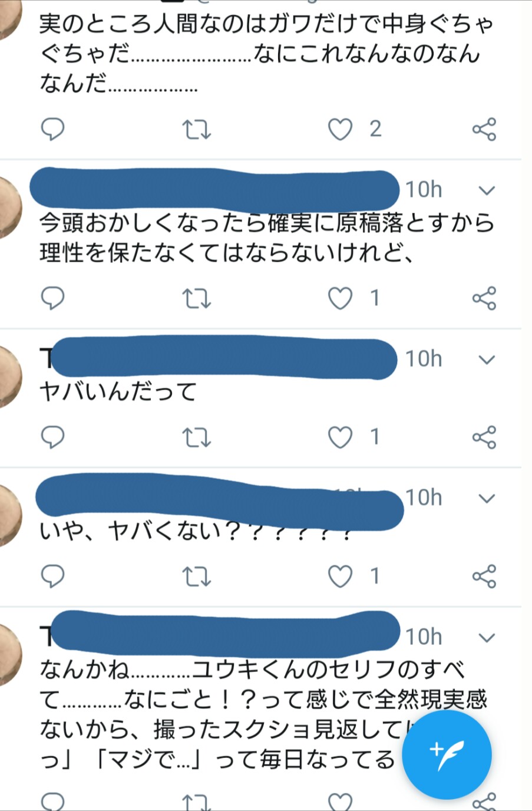The width and height of the screenshot is (532, 811).
Task: Share the 原稿落とす tweet
Action: (484, 298)
